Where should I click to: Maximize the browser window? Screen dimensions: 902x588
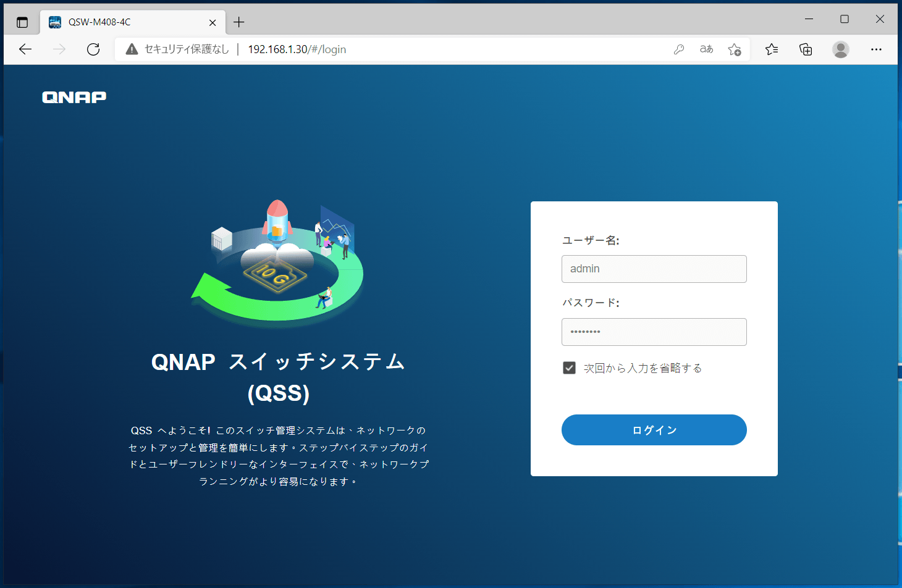pos(845,19)
